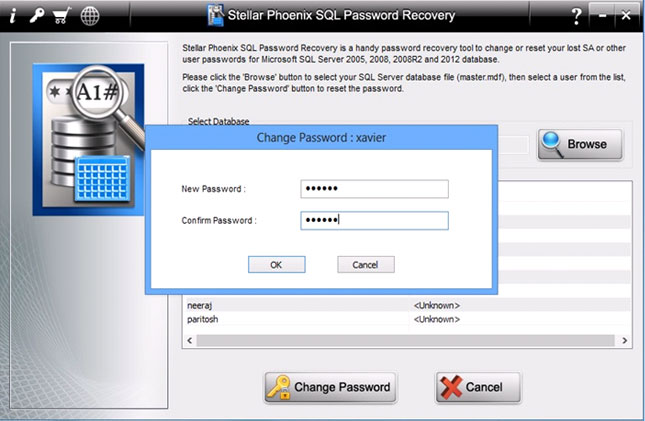Cancel the Change Password dialog
Screen dimensions: 645x421
[x=366, y=265]
